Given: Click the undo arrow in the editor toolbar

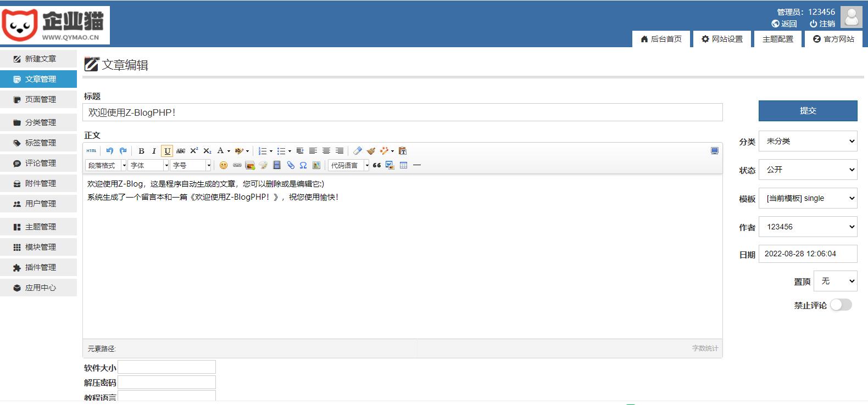Looking at the screenshot, I should pyautogui.click(x=110, y=151).
